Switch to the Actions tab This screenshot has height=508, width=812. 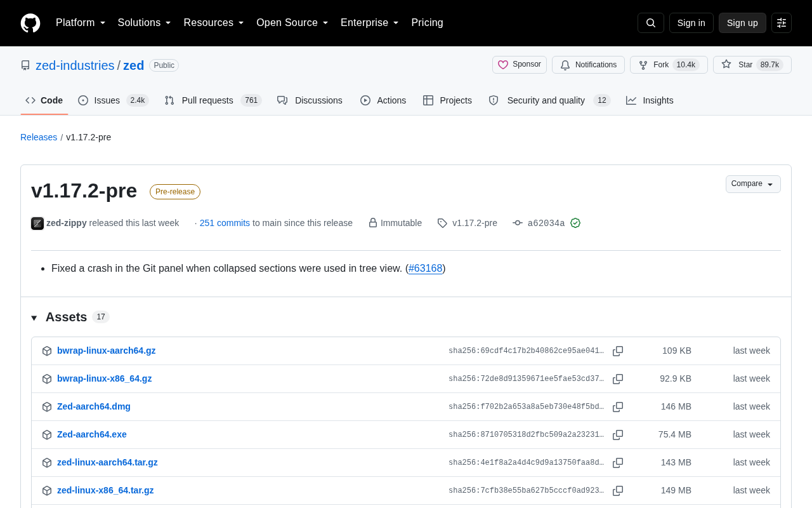[383, 100]
